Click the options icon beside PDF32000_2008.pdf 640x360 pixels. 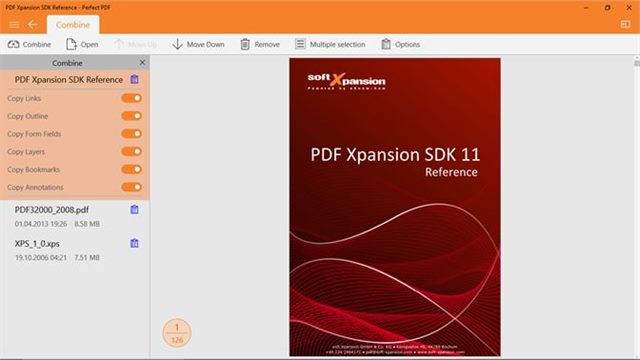[134, 210]
